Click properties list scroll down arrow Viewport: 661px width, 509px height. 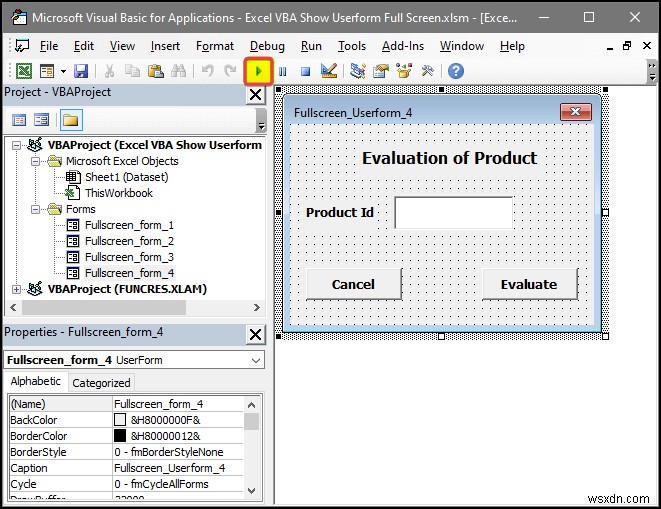tap(252, 490)
